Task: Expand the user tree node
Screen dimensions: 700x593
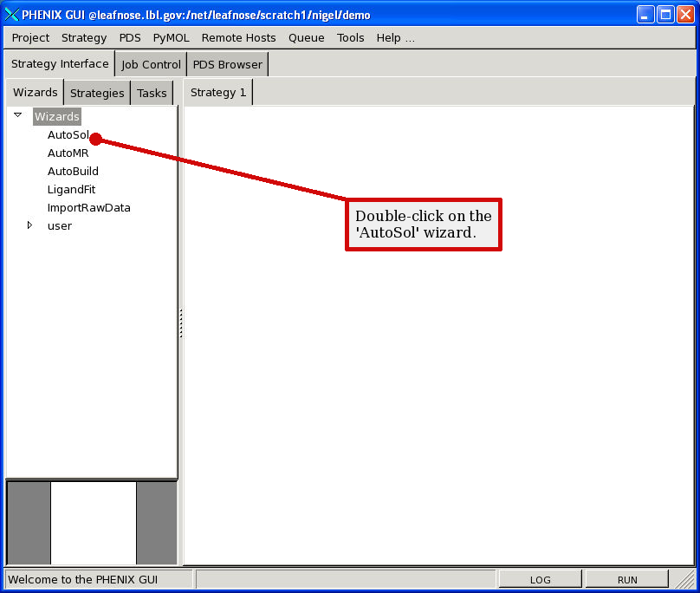Action: point(29,225)
